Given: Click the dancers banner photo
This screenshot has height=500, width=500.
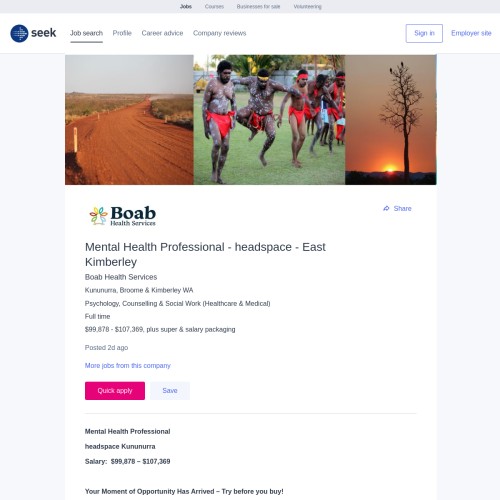Looking at the screenshot, I should pyautogui.click(x=269, y=120).
